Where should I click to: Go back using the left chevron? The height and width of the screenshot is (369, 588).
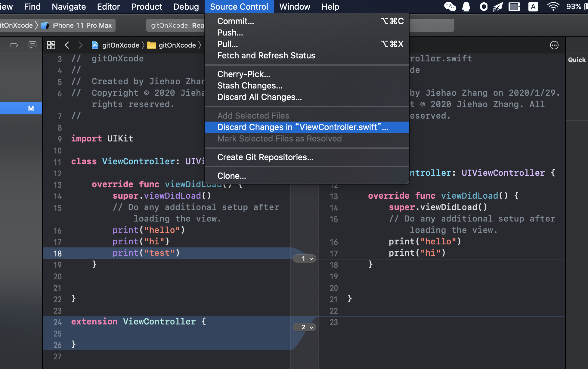tap(67, 45)
